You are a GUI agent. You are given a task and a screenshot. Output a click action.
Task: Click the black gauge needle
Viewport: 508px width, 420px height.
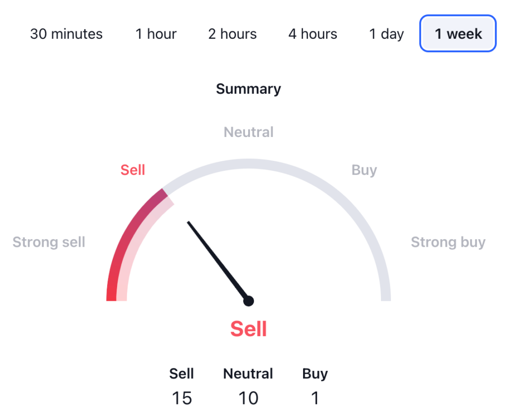point(216,259)
